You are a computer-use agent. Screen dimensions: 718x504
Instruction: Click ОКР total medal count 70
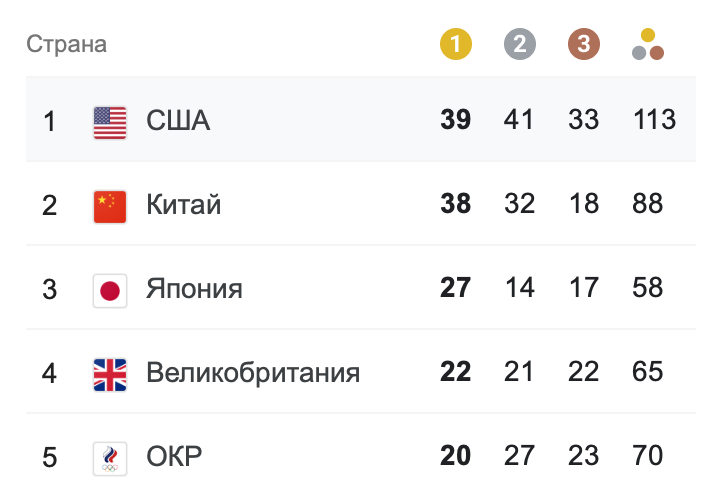click(x=648, y=457)
